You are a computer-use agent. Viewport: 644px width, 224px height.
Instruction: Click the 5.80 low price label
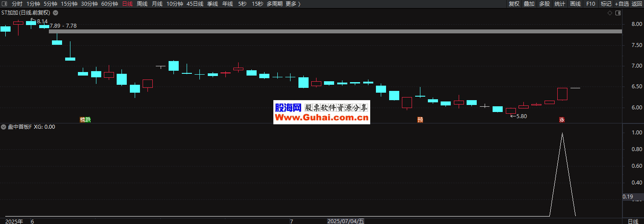521,116
